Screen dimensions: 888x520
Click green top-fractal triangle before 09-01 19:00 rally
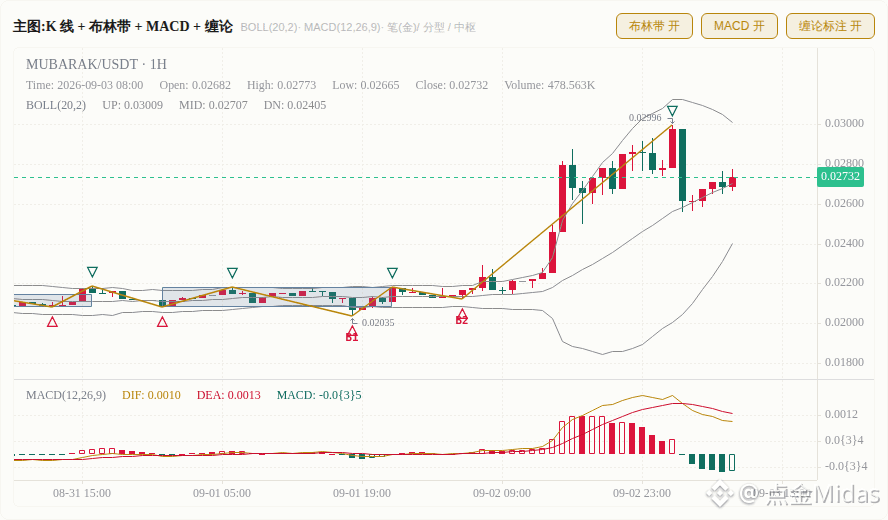pos(392,273)
